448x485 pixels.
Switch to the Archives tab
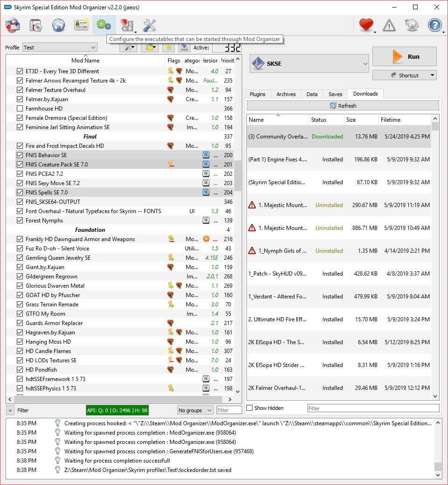[x=286, y=94]
